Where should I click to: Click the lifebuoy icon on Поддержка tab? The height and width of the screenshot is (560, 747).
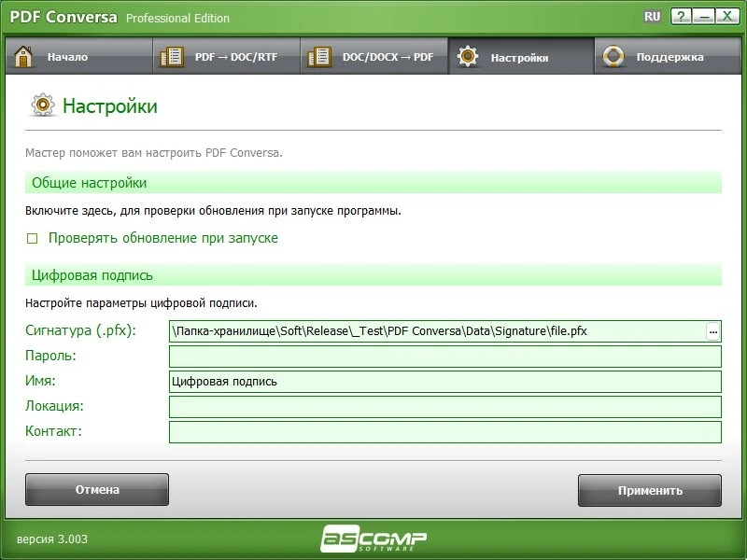[x=613, y=56]
